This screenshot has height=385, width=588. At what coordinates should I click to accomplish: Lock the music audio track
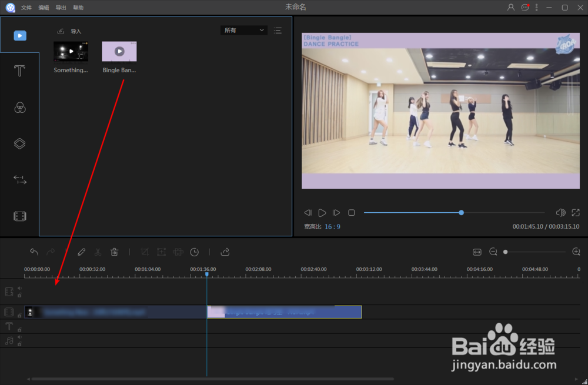(x=19, y=344)
